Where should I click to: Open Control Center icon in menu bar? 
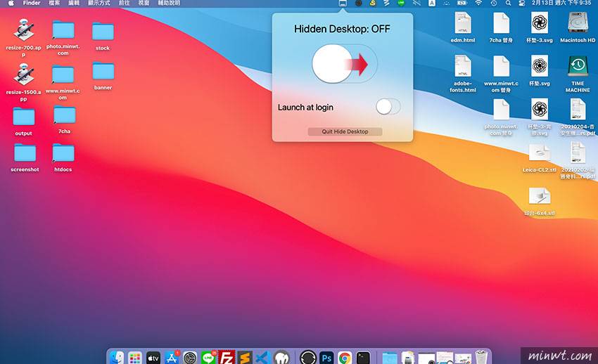tap(522, 3)
